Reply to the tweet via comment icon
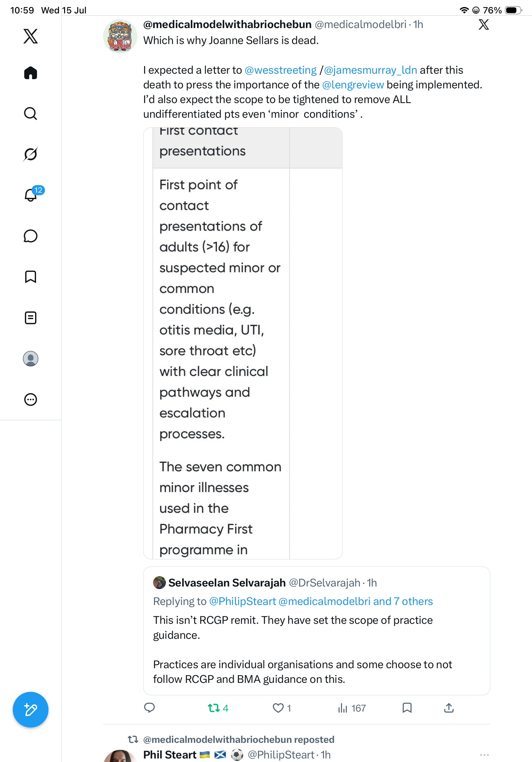Image resolution: width=532 pixels, height=762 pixels. click(x=150, y=708)
